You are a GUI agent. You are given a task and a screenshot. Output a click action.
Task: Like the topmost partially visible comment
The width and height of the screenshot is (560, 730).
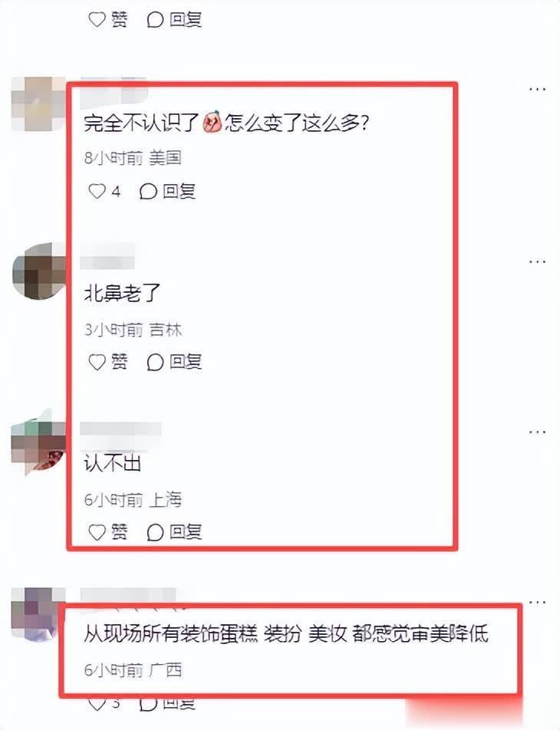tap(107, 20)
